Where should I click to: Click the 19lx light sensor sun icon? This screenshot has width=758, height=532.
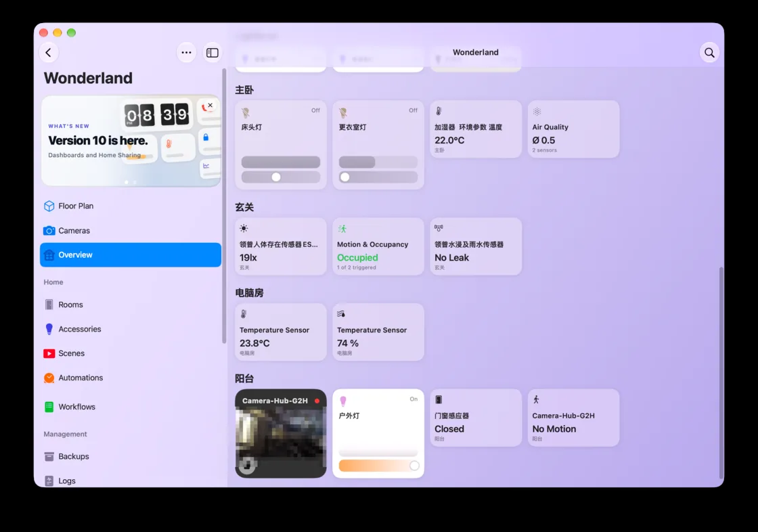click(244, 228)
